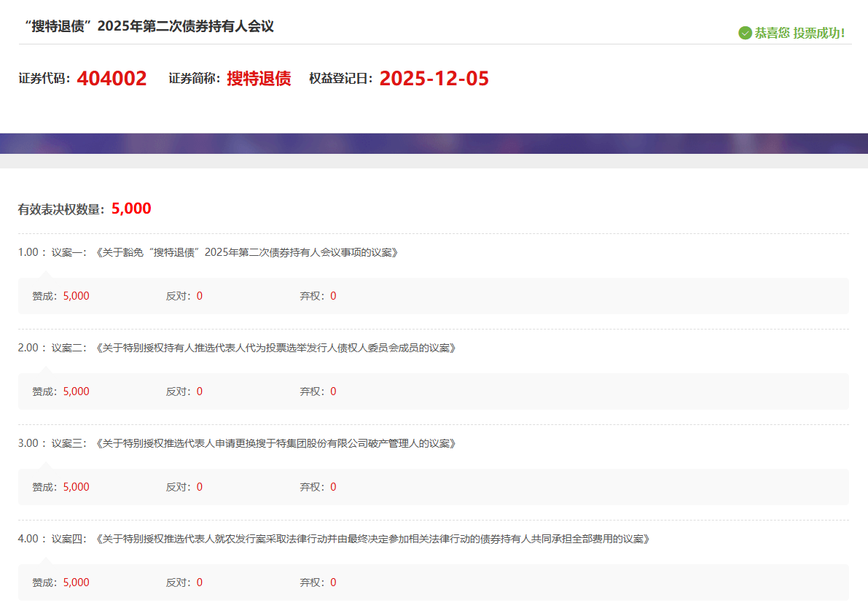Click the 赞成 5,000 value under proposal 2.00

click(76, 391)
